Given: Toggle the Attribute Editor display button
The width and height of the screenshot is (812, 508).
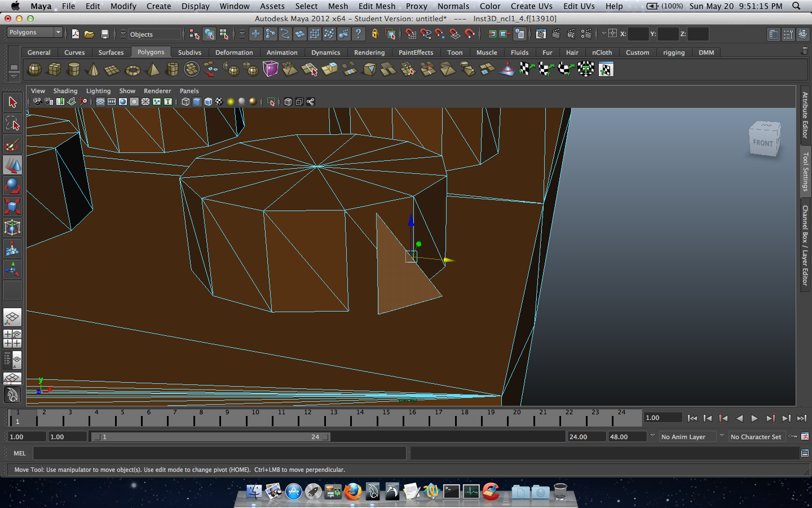Looking at the screenshot, I should [x=774, y=34].
